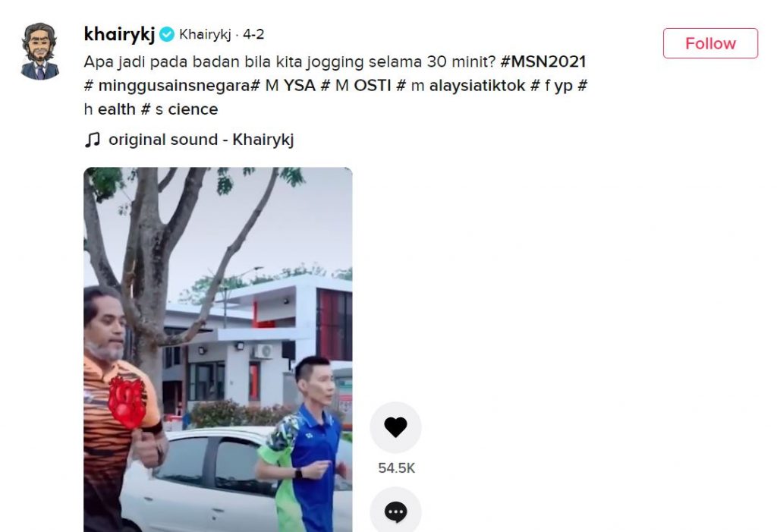The width and height of the screenshot is (777, 532).
Task: Click the 4-2 post date
Action: tap(253, 35)
